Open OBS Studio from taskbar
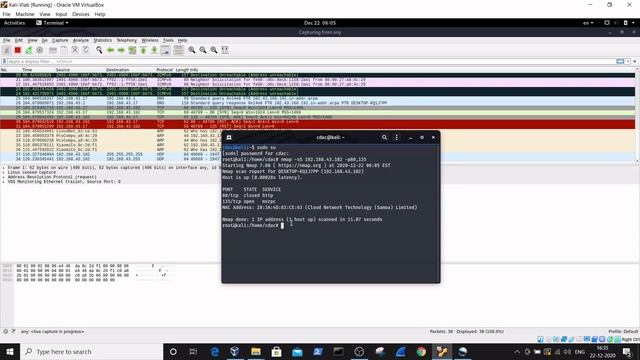 (x=359, y=351)
